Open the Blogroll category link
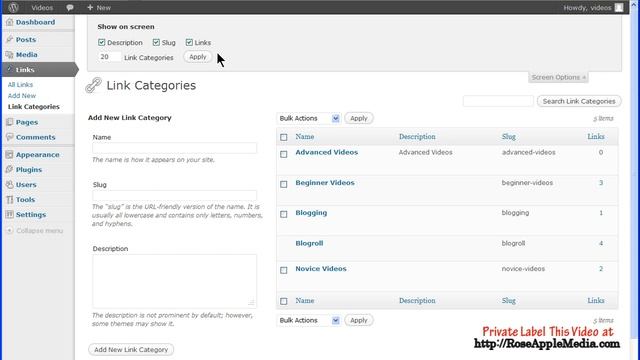The height and width of the screenshot is (360, 640). pyautogui.click(x=309, y=243)
